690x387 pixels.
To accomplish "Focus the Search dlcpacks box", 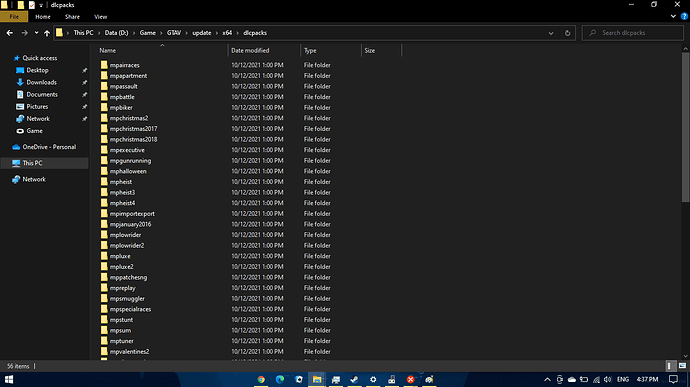I will (x=633, y=33).
